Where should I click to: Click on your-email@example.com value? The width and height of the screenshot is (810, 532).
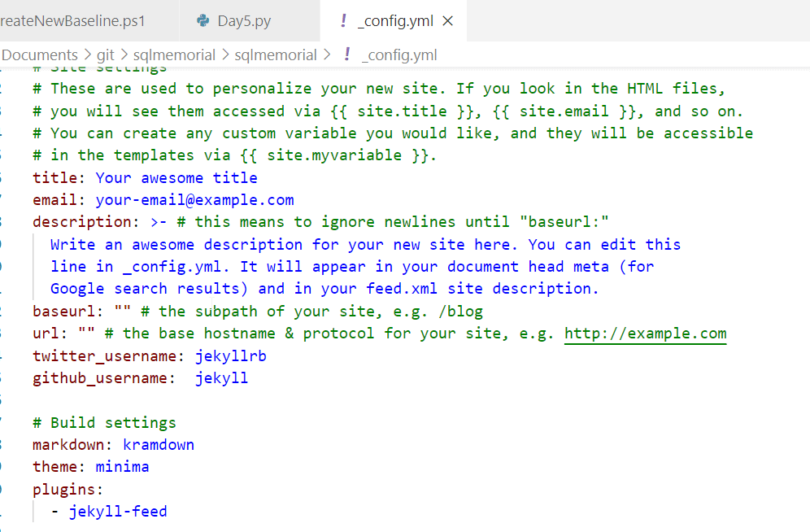194,200
